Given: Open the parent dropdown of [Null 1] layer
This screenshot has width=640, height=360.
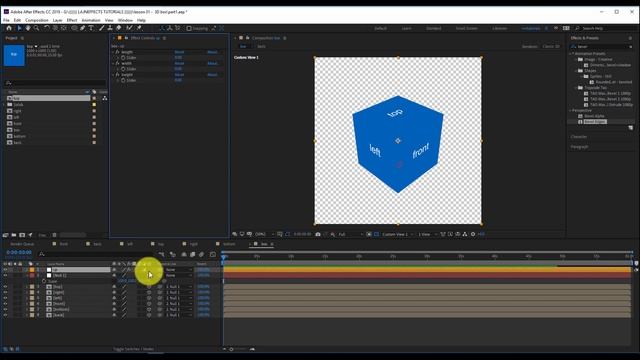Looking at the screenshot, I should pos(179,276).
